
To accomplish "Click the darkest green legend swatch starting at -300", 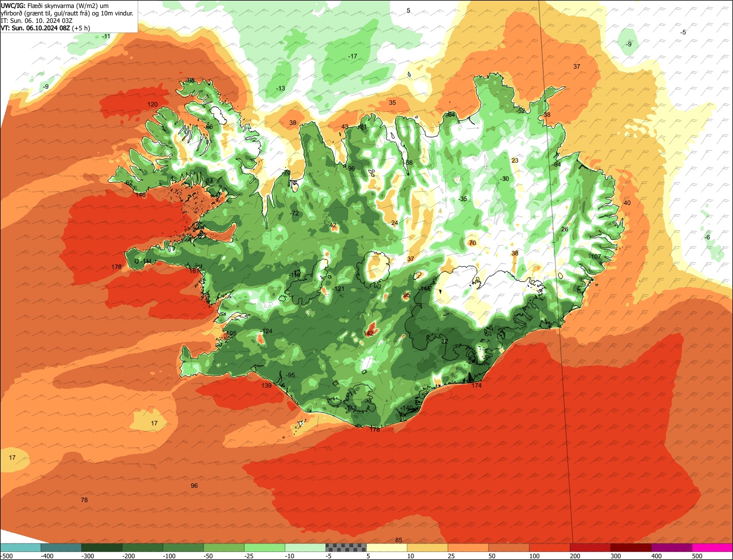I will click(x=101, y=547).
